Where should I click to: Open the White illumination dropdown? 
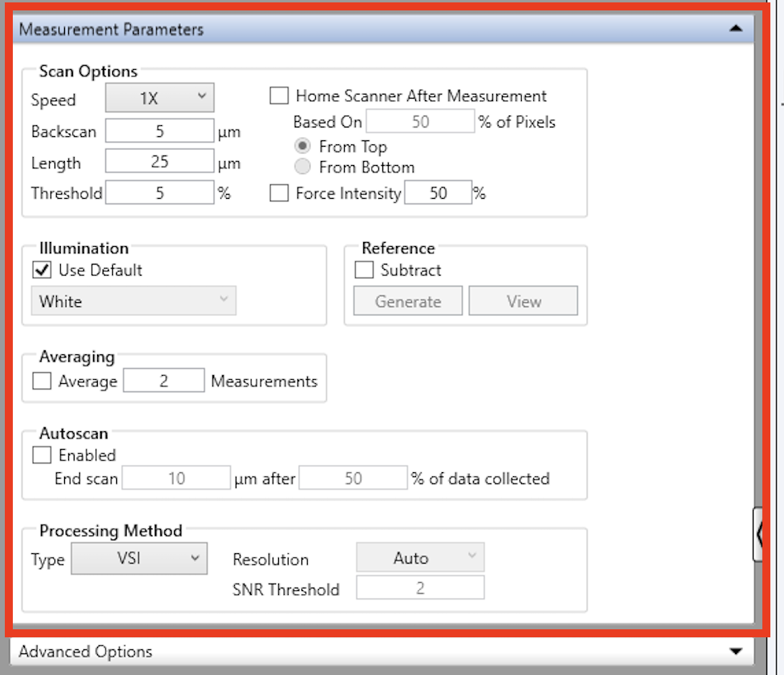pos(133,301)
